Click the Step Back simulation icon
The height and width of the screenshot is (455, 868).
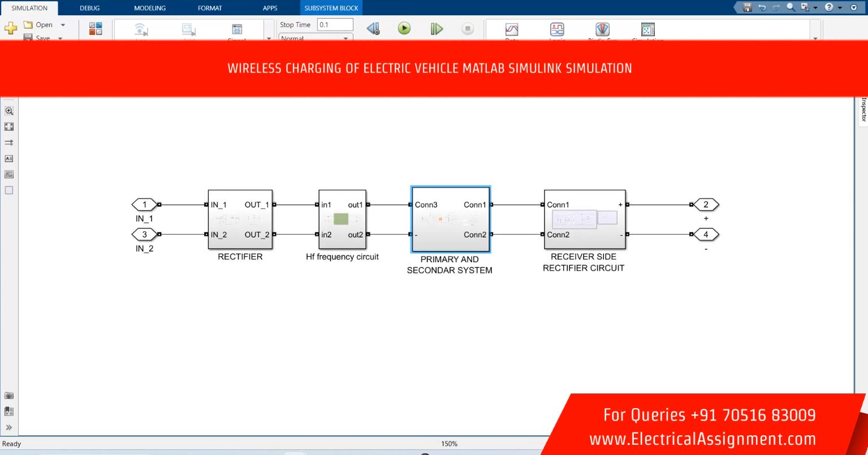point(373,29)
